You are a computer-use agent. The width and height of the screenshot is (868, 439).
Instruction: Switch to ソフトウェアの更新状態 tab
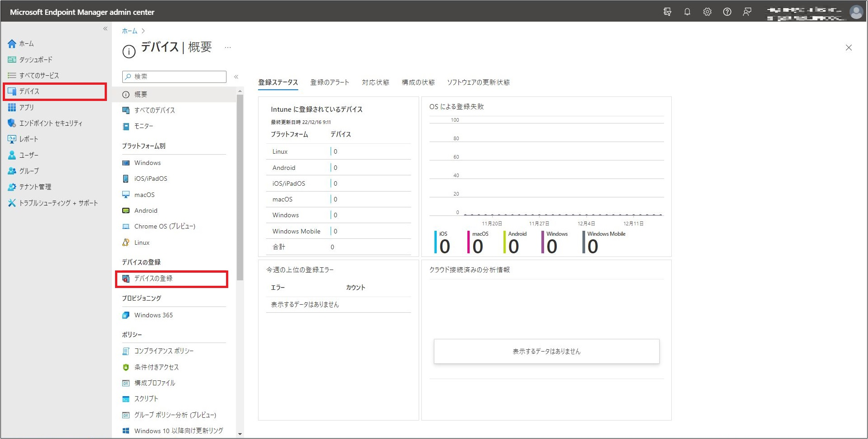click(x=478, y=82)
